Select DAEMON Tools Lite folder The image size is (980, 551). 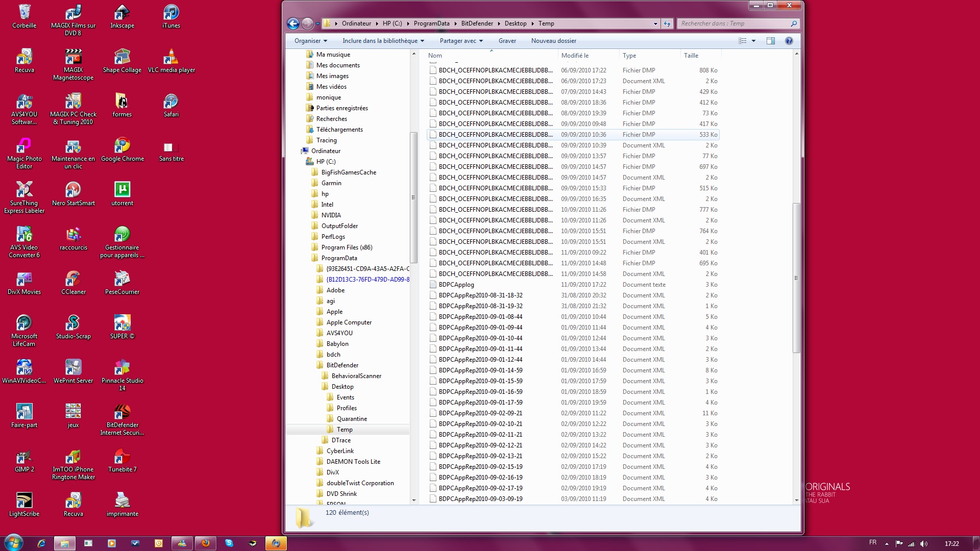pyautogui.click(x=353, y=462)
